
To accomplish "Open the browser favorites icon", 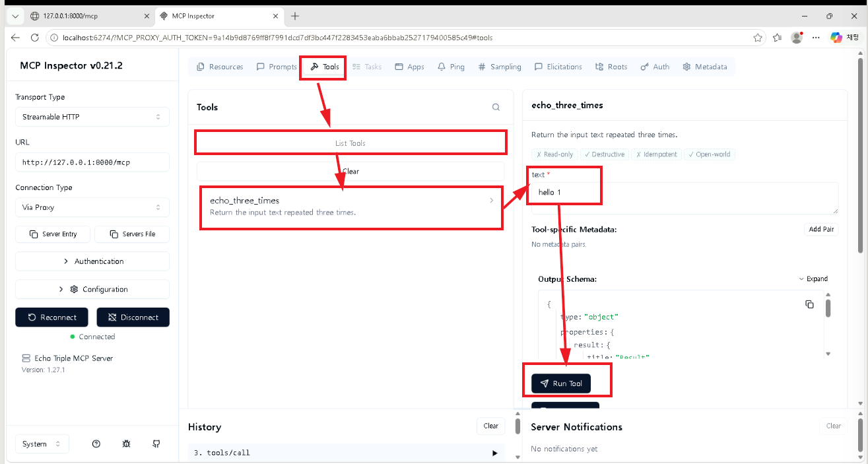I will coord(778,38).
